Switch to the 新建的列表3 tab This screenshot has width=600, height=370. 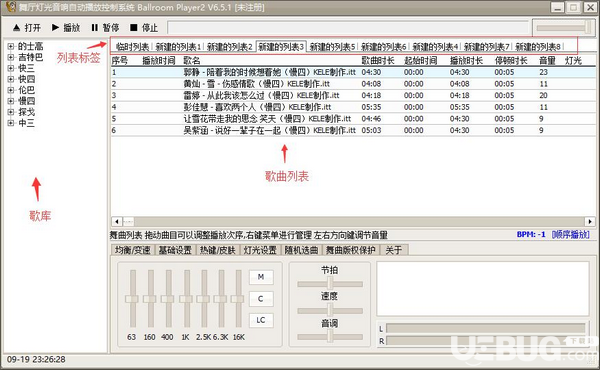[281, 47]
